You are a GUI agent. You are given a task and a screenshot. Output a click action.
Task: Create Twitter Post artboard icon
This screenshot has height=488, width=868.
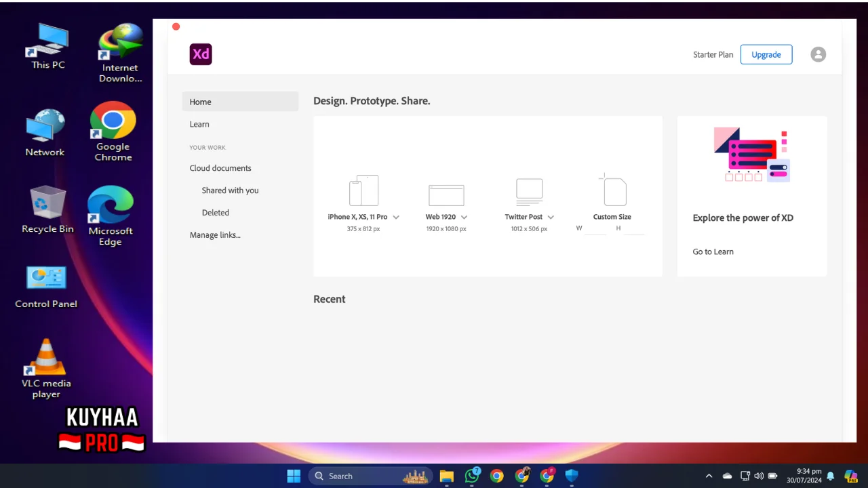[530, 192]
